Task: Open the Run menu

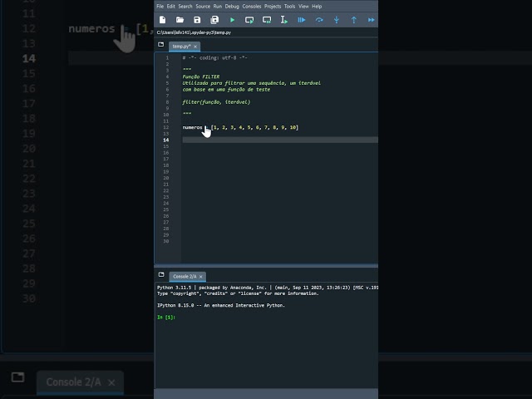Action: click(x=218, y=6)
